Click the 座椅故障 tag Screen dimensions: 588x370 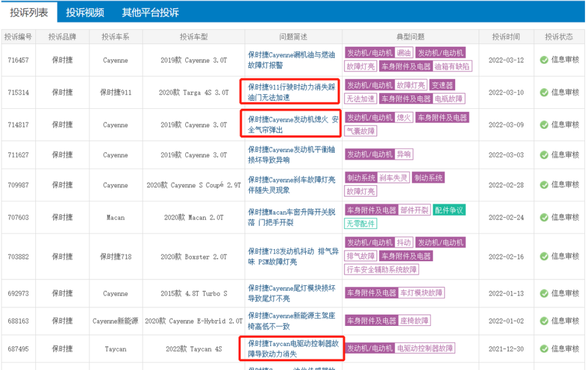pyautogui.click(x=414, y=321)
